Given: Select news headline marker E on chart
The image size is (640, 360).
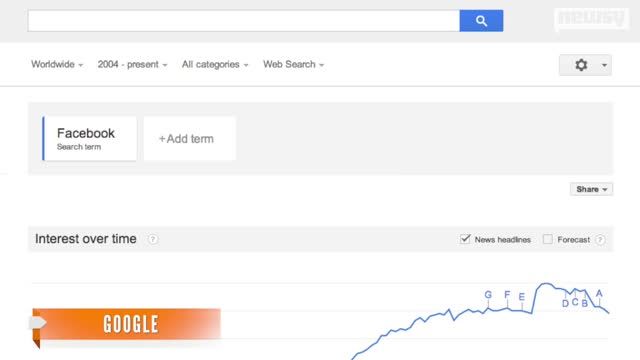Looking at the screenshot, I should pos(522,297).
